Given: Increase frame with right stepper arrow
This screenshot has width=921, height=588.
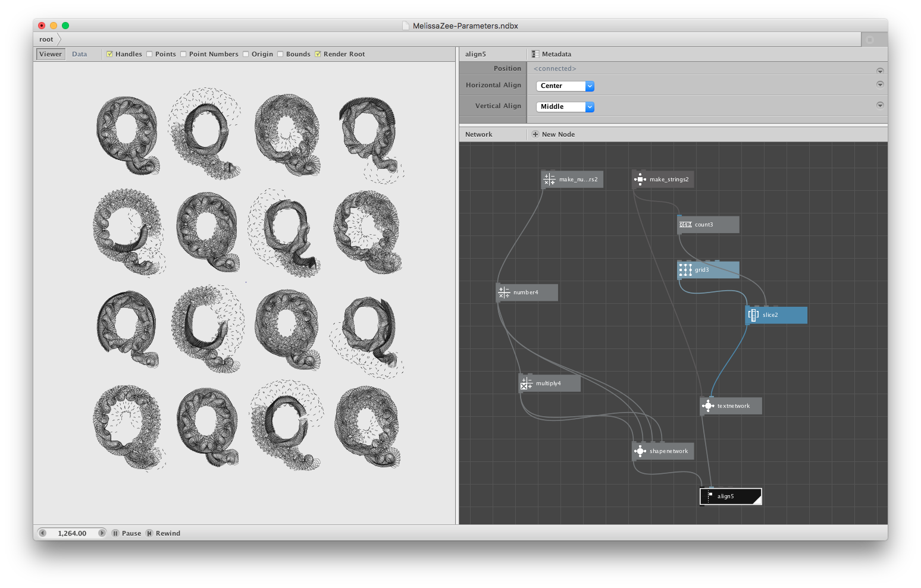Looking at the screenshot, I should pos(102,533).
